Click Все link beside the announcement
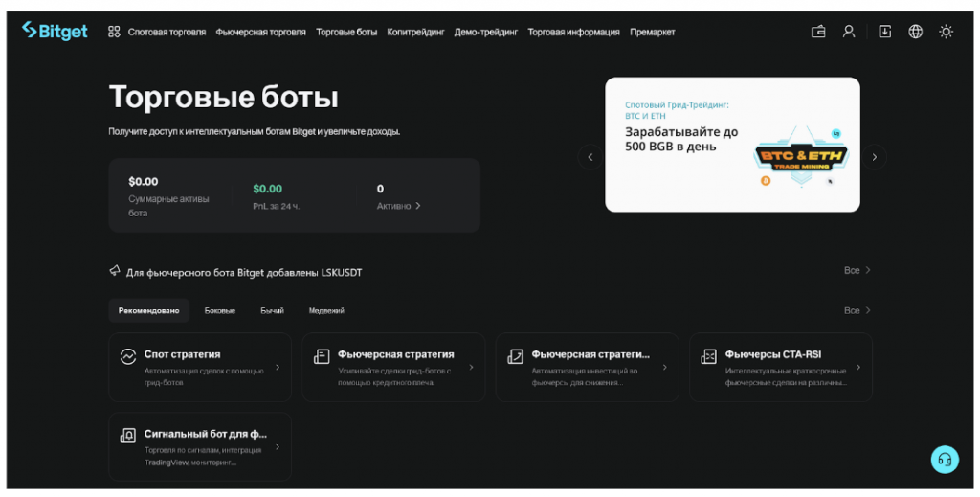Screen dimensions: 980x497 click(857, 270)
